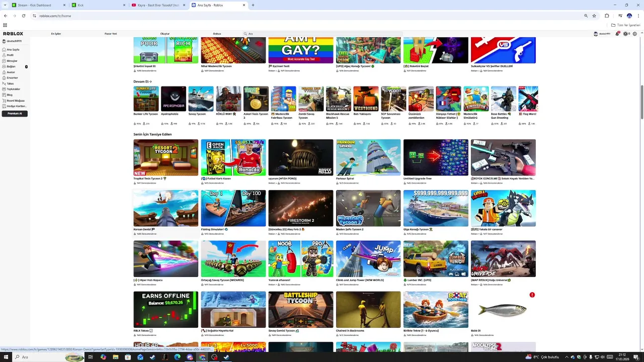Click the Roblox search field
Viewport: 644px width, 362px height.
(x=322, y=34)
